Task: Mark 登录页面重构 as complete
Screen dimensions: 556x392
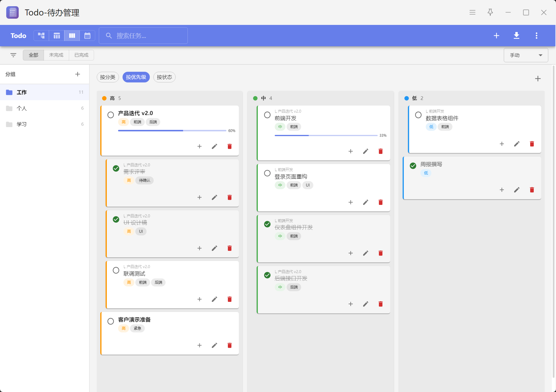Action: click(267, 173)
